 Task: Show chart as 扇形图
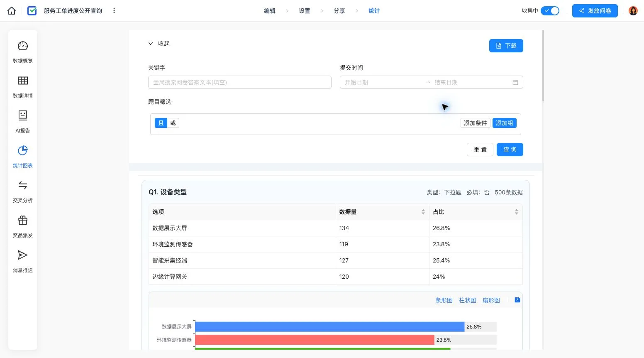(491, 300)
